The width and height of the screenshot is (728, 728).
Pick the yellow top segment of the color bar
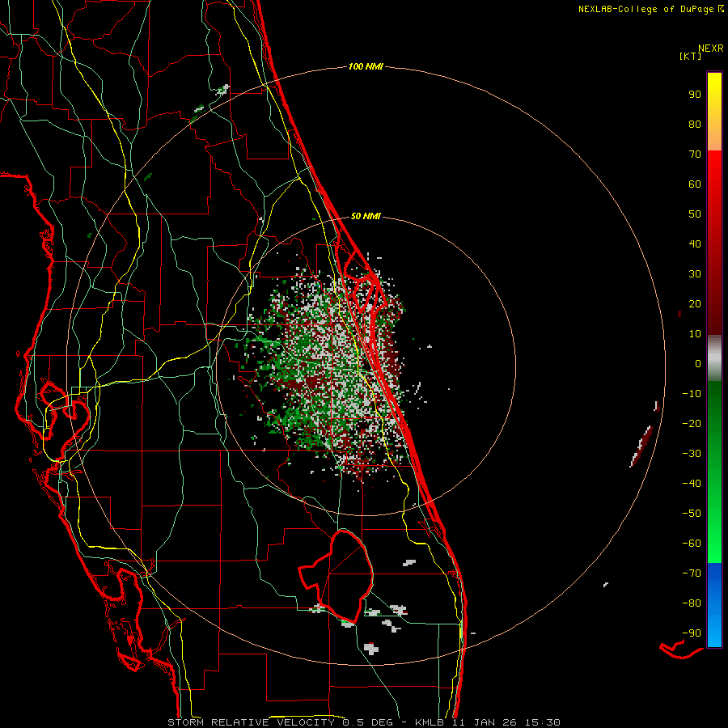[714, 112]
